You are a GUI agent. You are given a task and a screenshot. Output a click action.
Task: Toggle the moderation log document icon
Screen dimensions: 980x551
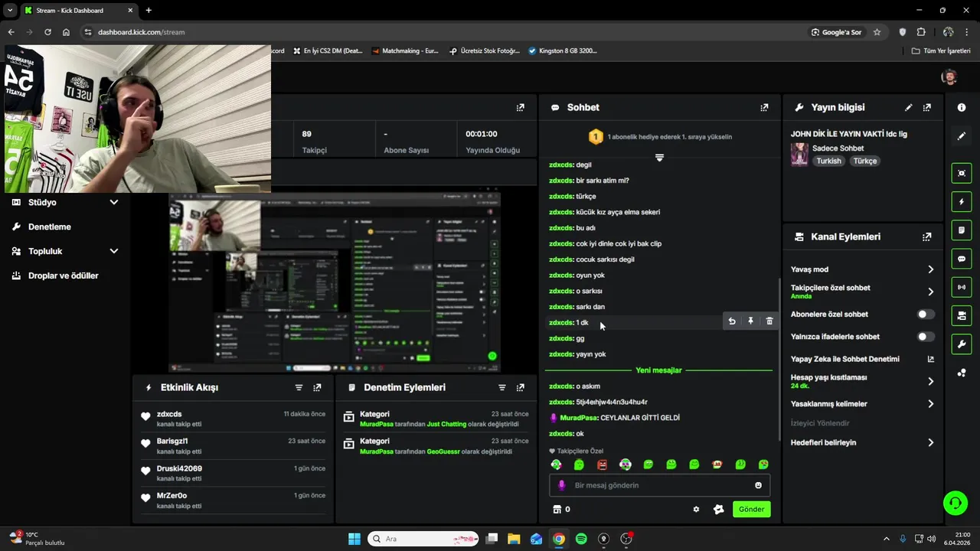click(962, 230)
